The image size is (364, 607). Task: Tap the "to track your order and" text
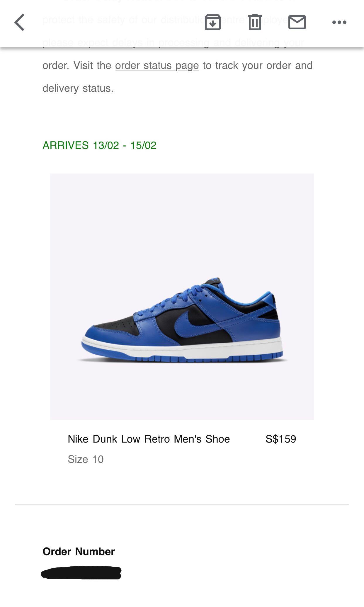(x=258, y=65)
